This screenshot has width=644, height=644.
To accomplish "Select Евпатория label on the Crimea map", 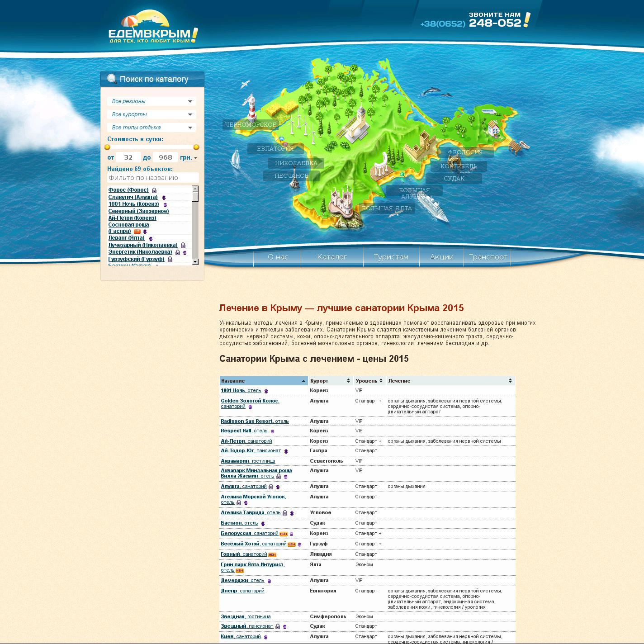I will pyautogui.click(x=275, y=148).
